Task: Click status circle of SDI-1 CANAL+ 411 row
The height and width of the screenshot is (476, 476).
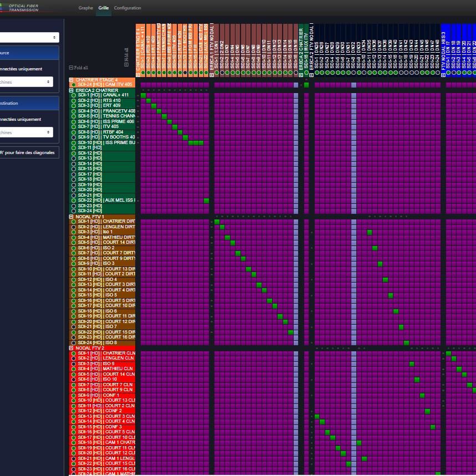Action: pyautogui.click(x=74, y=95)
